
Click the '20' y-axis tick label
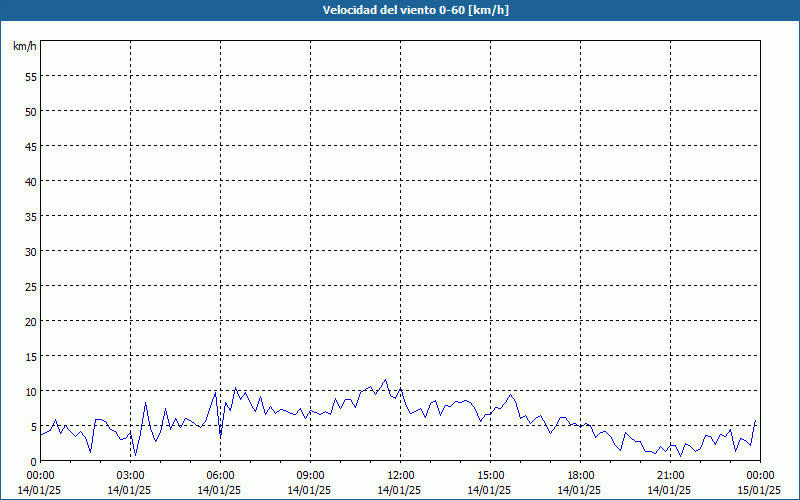(x=31, y=321)
